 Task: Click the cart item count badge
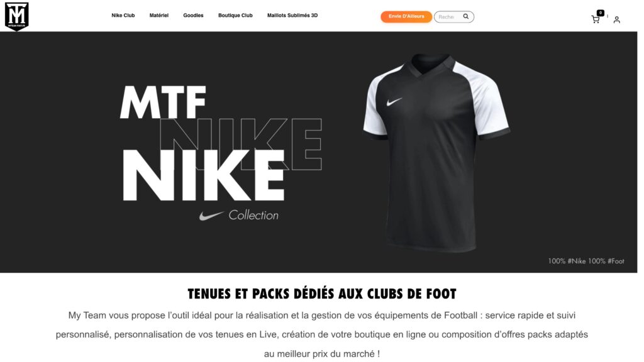coord(601,13)
